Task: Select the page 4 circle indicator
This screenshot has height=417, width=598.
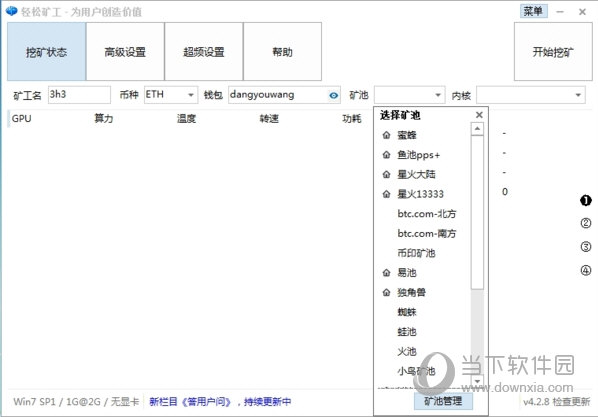Action: 586,270
